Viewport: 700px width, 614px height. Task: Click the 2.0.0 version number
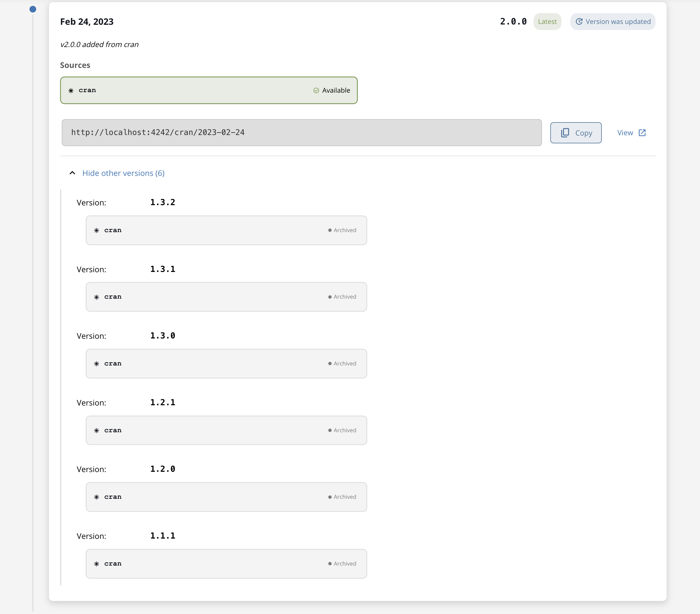[x=513, y=22]
